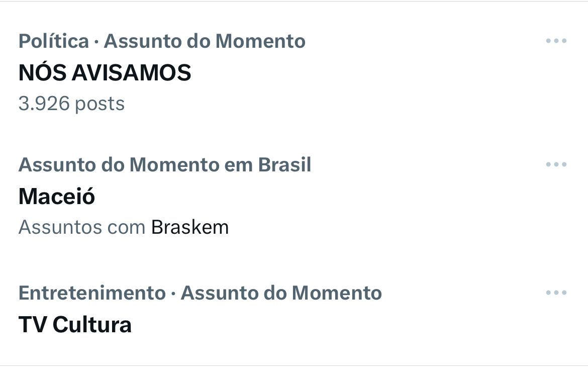Viewport: 588px width, 379px height.
Task: Click the word Cultura in third trend
Action: coord(92,325)
